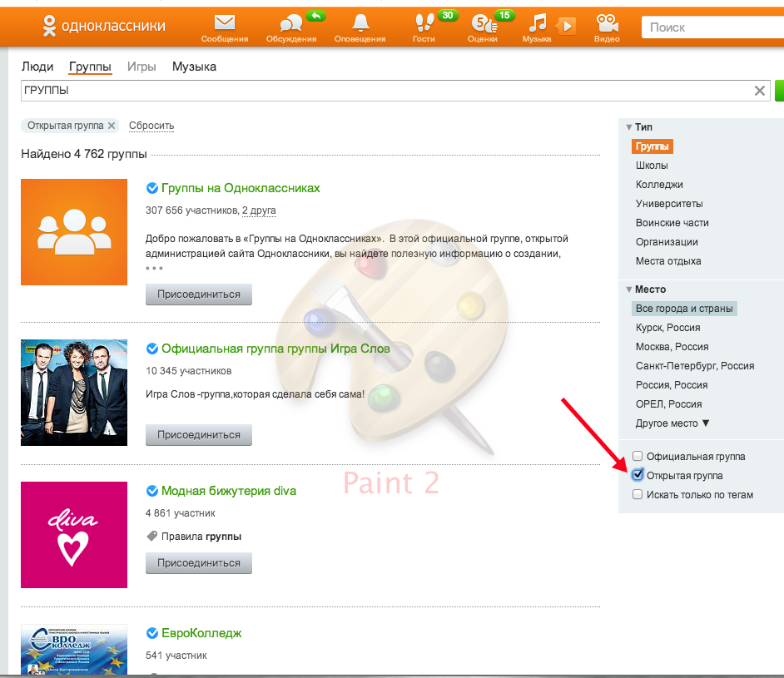Select Колледжи type filter
The width and height of the screenshot is (784, 678).
coord(659,185)
